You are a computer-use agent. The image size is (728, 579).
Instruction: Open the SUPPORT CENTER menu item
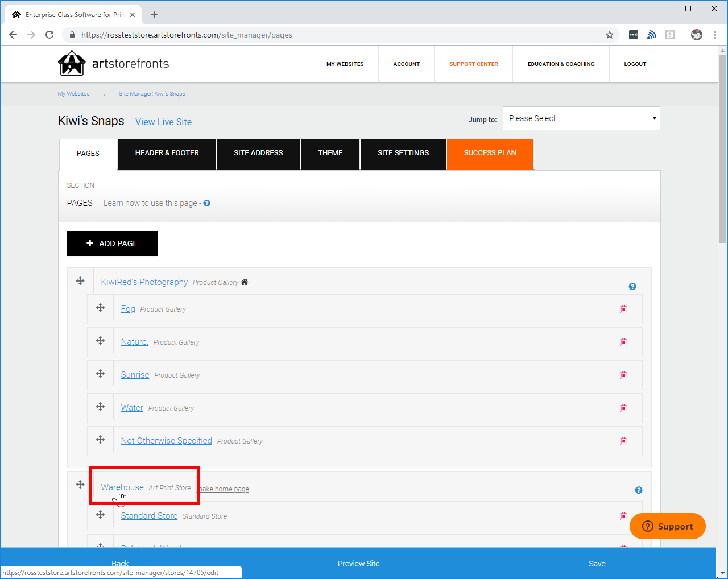[x=474, y=64]
